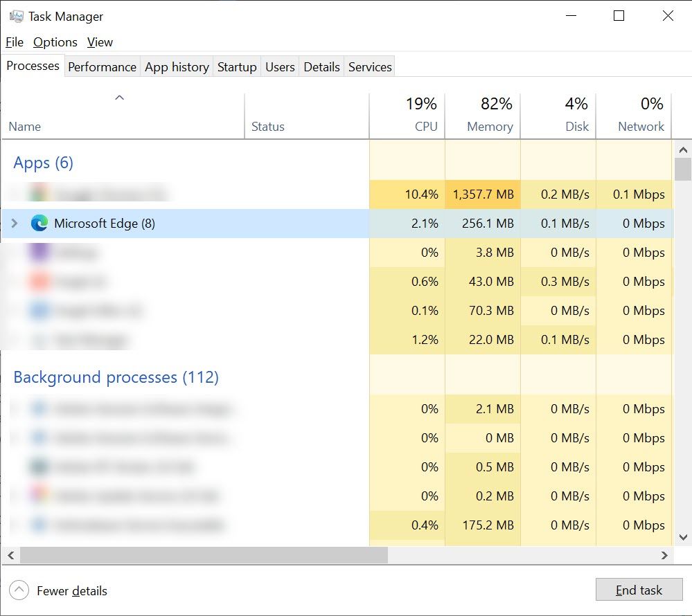Viewport: 692px width, 616px height.
Task: Click the circled chevron beside Fewer details
Action: [x=18, y=590]
